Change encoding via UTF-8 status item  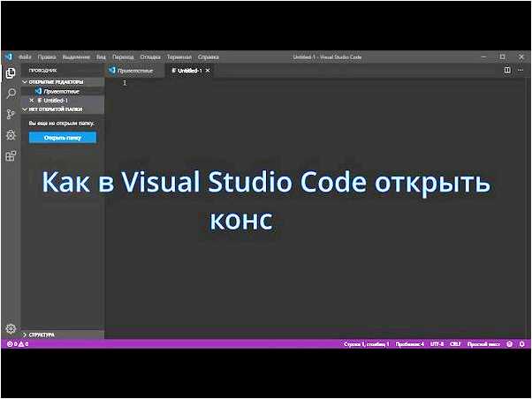[x=437, y=344]
